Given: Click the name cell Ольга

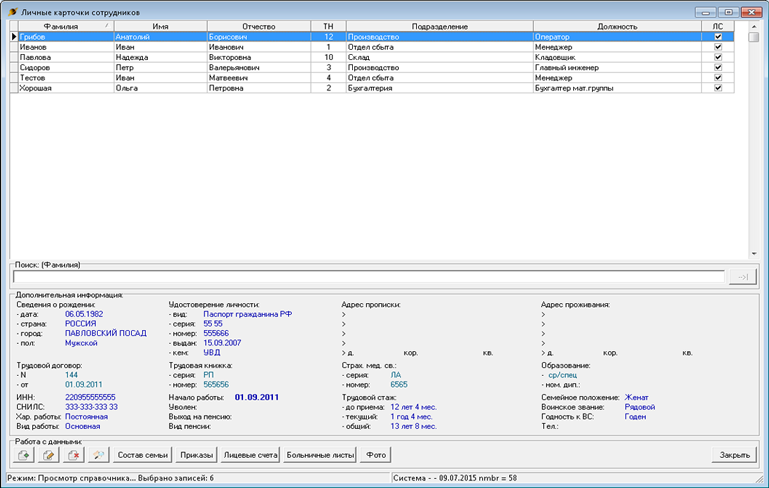Looking at the screenshot, I should point(160,88).
